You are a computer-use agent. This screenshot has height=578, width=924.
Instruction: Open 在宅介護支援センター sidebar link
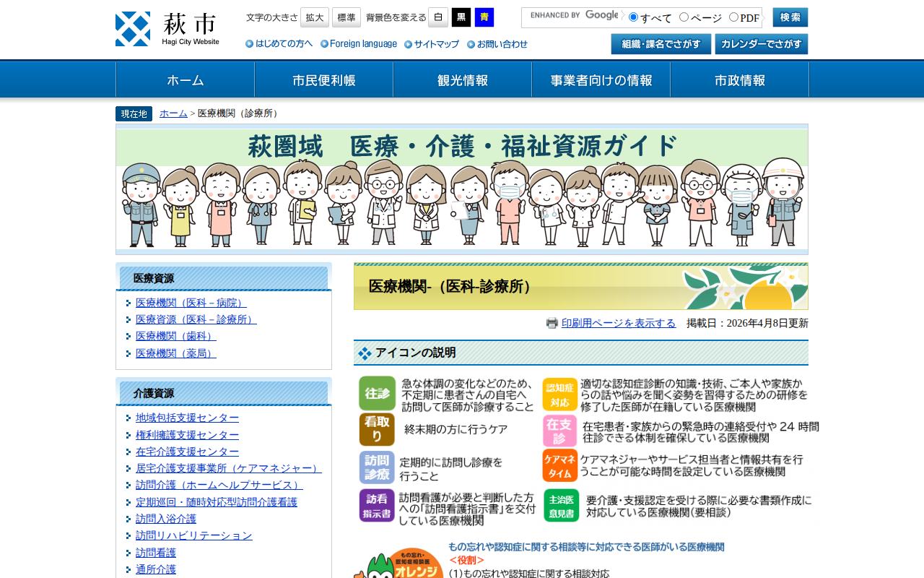pos(188,452)
